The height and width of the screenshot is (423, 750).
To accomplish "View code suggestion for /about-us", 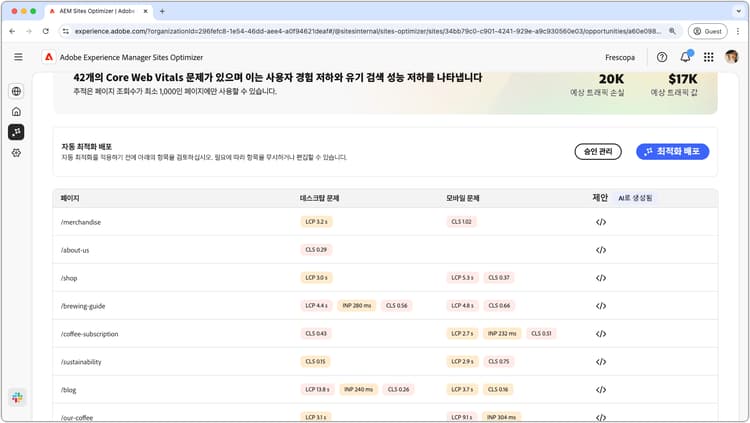I will pyautogui.click(x=601, y=250).
